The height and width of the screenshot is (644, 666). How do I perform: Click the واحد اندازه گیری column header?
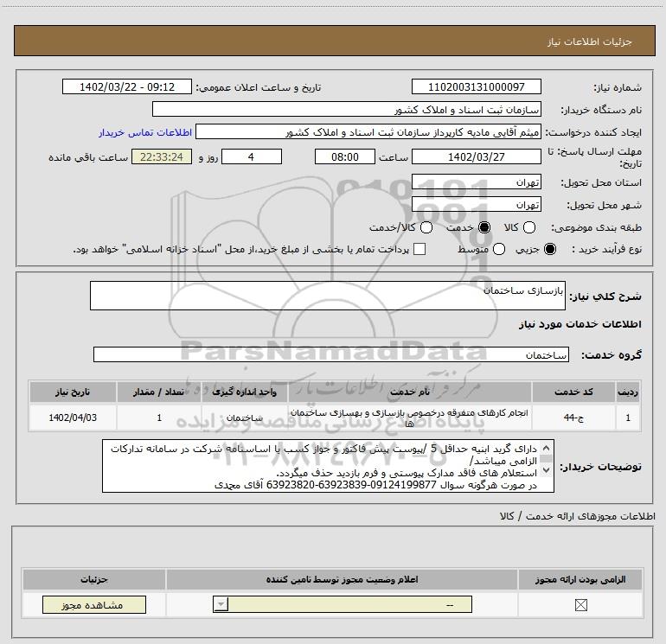(244, 392)
